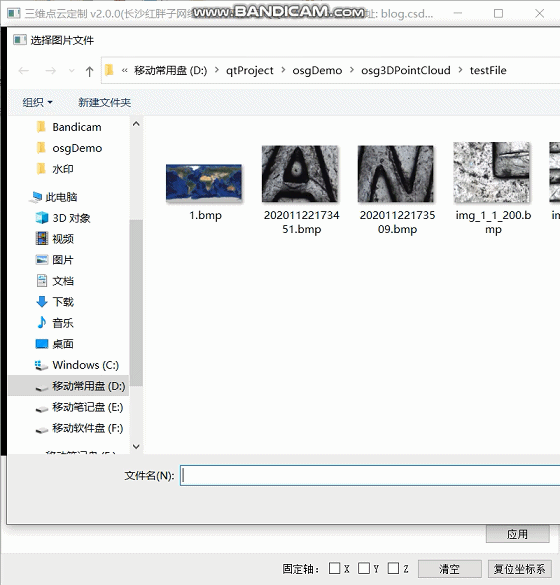Expand hidden path chevron before 移动常用盘
The height and width of the screenshot is (585, 560).
[x=125, y=70]
